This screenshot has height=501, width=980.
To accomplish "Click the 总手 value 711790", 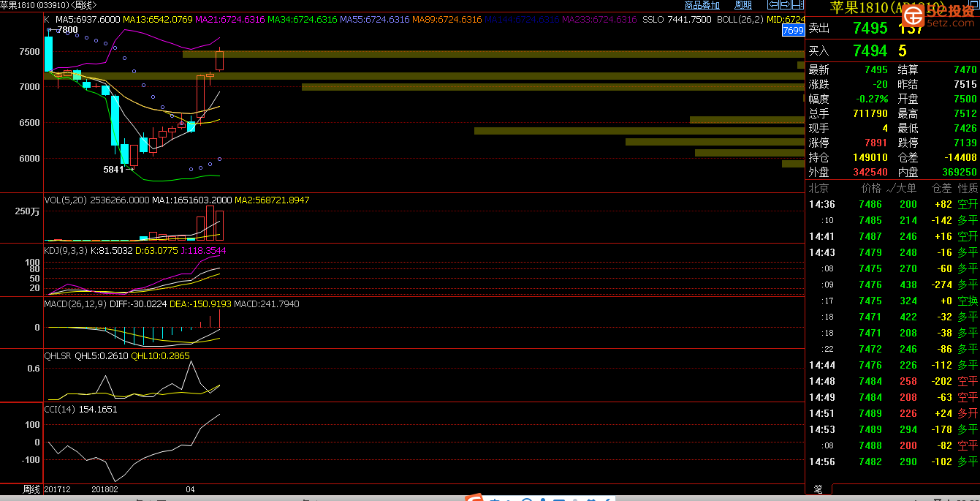I will pyautogui.click(x=870, y=113).
